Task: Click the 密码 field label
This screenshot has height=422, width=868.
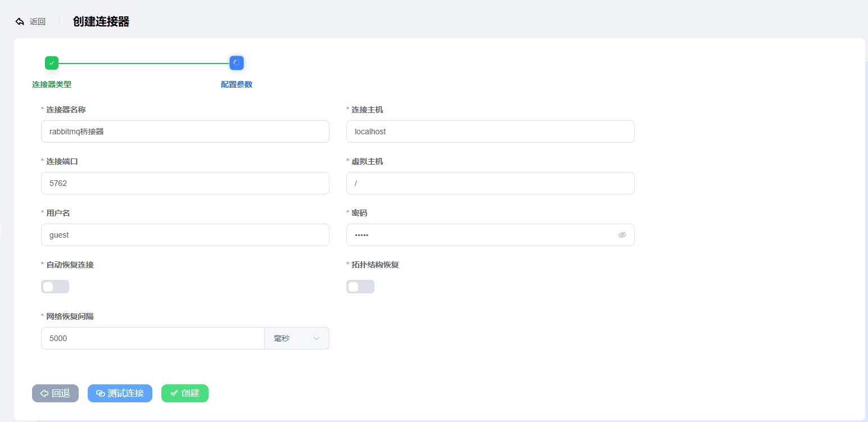Action: [x=359, y=213]
